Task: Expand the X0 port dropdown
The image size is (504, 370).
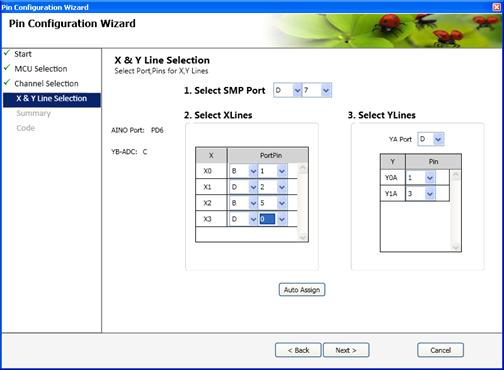Action: pyautogui.click(x=243, y=171)
